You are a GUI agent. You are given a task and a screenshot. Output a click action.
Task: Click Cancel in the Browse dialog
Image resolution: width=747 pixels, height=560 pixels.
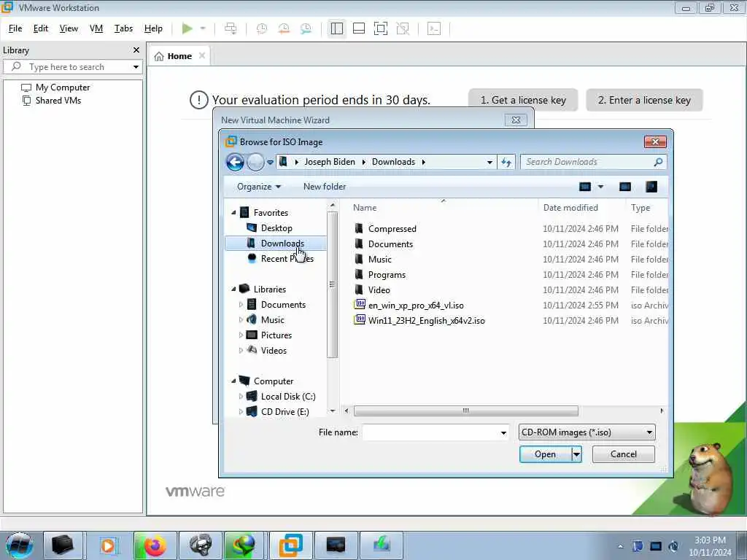623,454
